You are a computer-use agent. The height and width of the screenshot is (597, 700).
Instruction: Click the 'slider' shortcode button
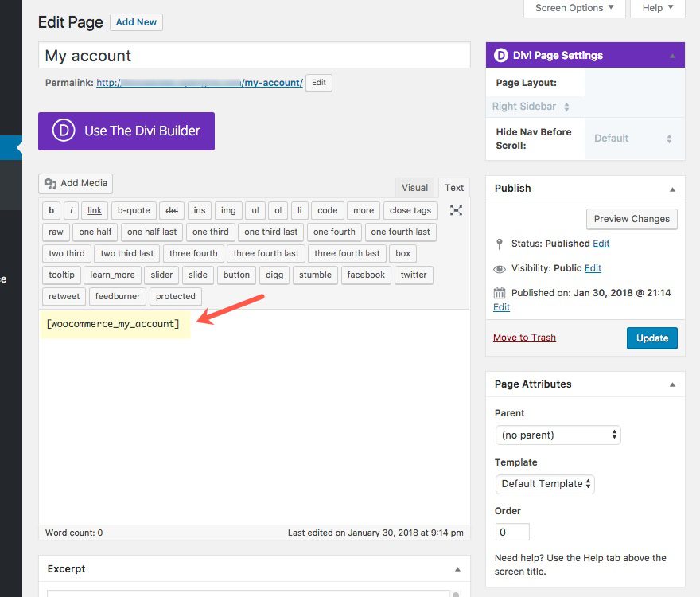coord(161,275)
